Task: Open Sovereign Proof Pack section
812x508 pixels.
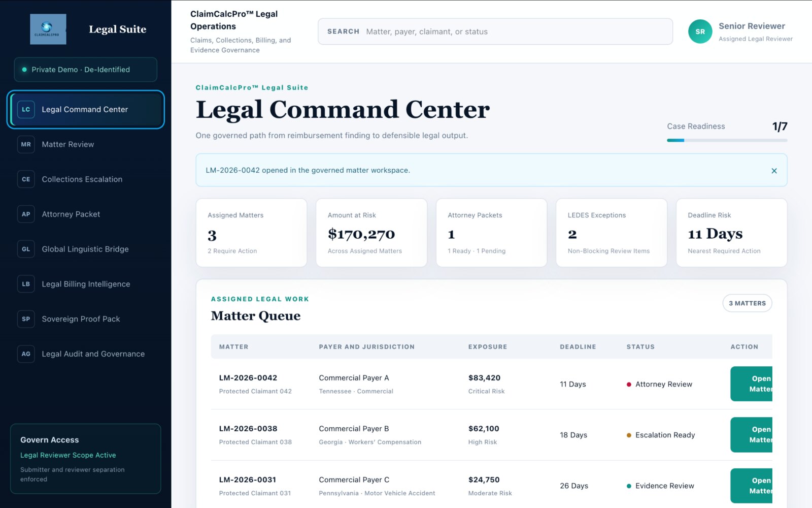Action: pyautogui.click(x=85, y=319)
